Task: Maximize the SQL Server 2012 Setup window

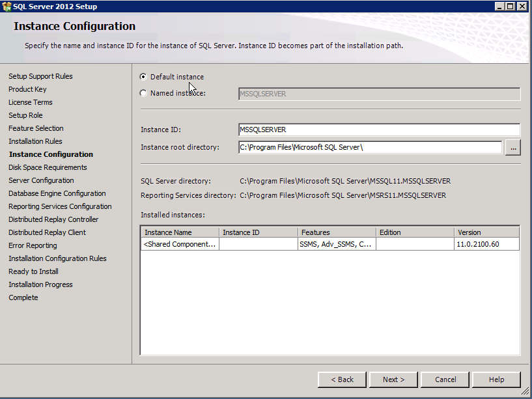Action: pos(511,6)
